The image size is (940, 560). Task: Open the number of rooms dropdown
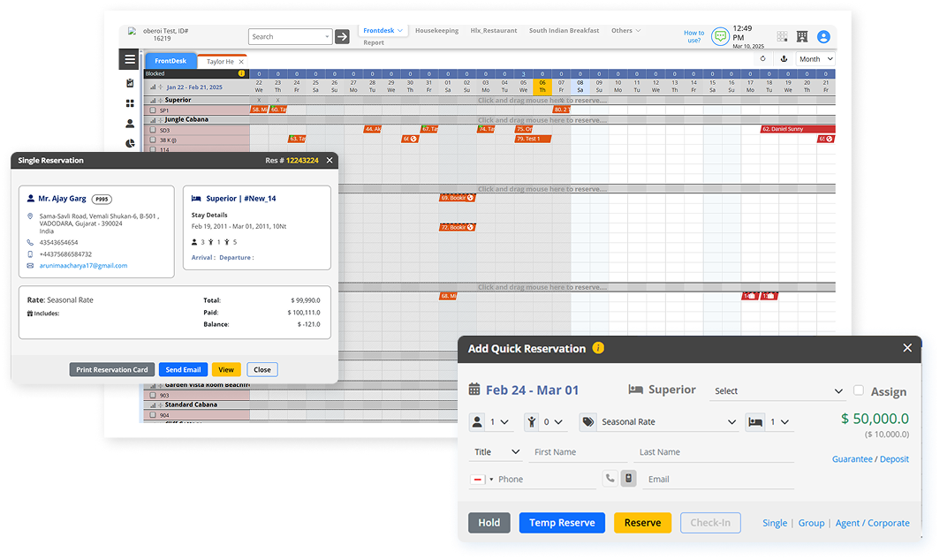pyautogui.click(x=779, y=422)
